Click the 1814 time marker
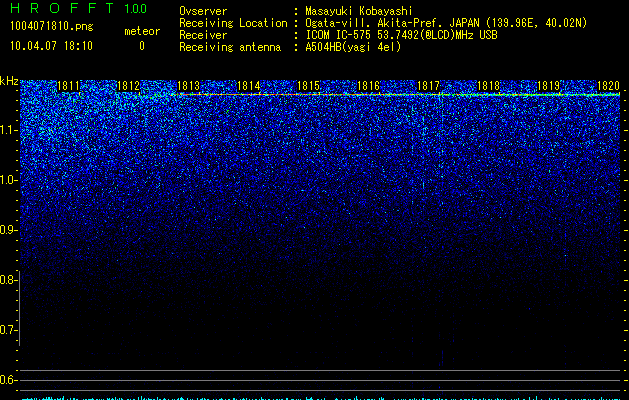Viewport: 629px width, 400px height. tap(248, 86)
